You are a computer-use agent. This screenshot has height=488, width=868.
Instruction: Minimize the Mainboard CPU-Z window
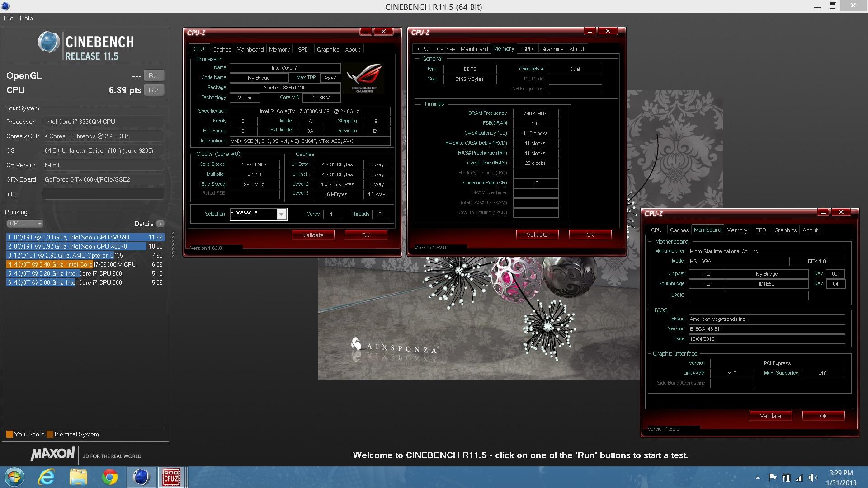(x=823, y=212)
